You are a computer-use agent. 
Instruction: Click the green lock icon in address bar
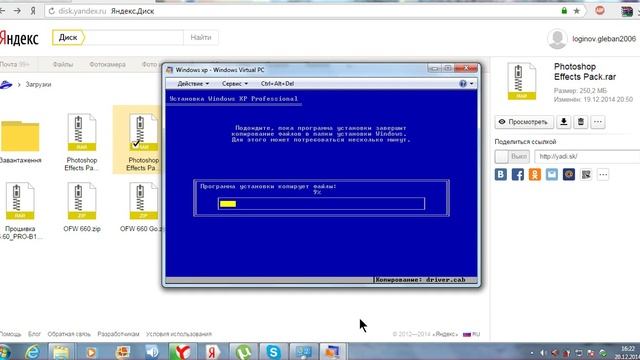pyautogui.click(x=564, y=11)
